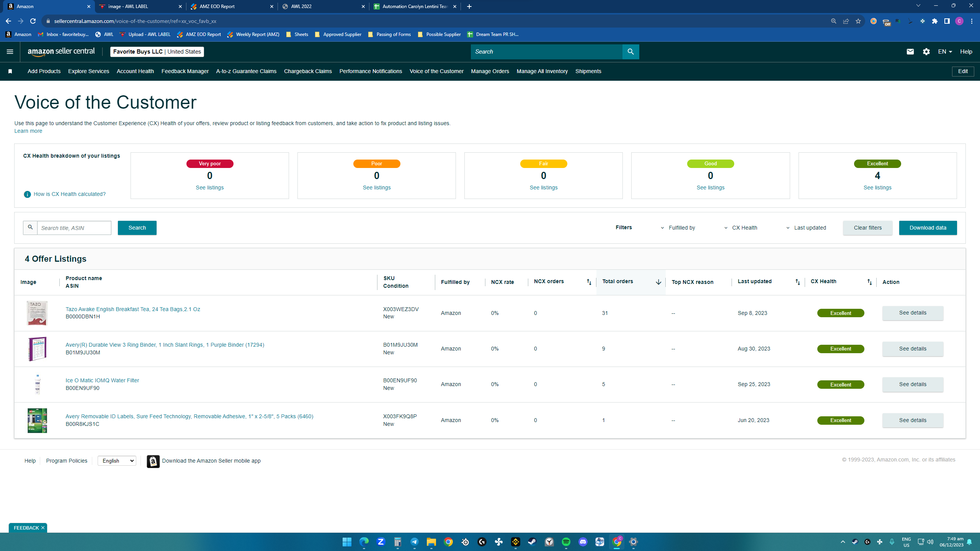Open Shipments in the navigation bar
980x551 pixels.
pyautogui.click(x=588, y=71)
